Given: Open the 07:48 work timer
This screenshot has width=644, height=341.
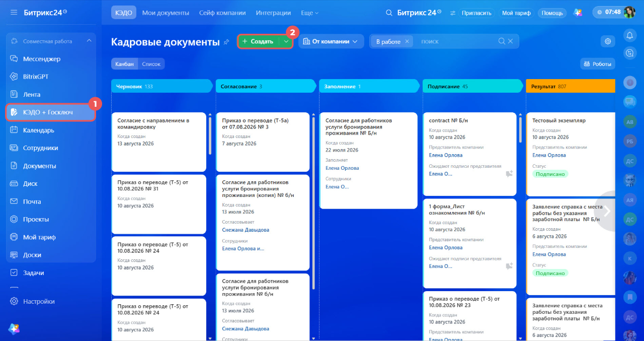Looking at the screenshot, I should [608, 12].
